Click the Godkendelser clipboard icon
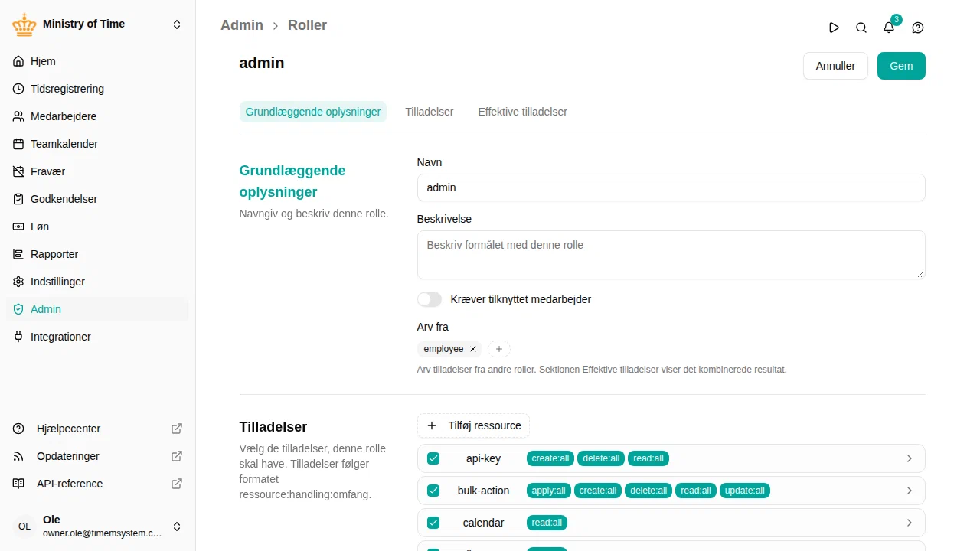This screenshot has height=551, width=980. [19, 199]
